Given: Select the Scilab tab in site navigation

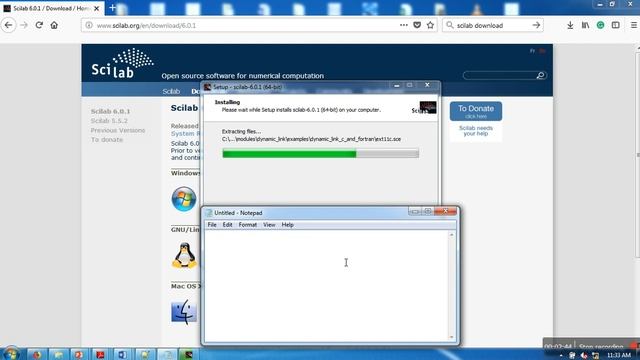Looking at the screenshot, I should coord(171,91).
